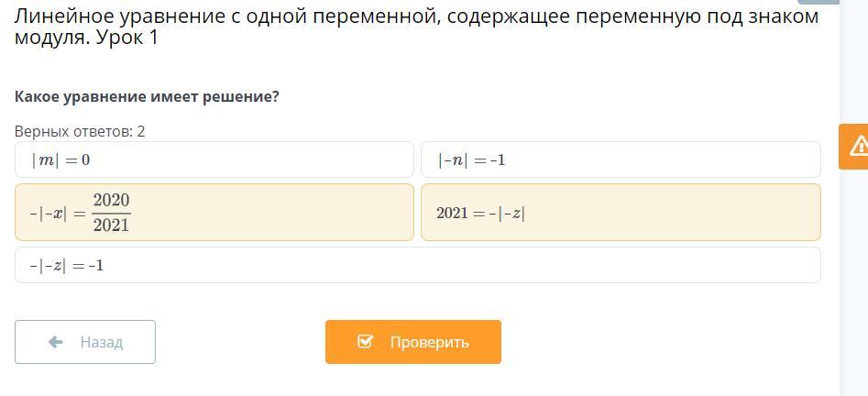Select the answer -|-z| = -1
Screen dimensions: 868x396
(x=417, y=265)
